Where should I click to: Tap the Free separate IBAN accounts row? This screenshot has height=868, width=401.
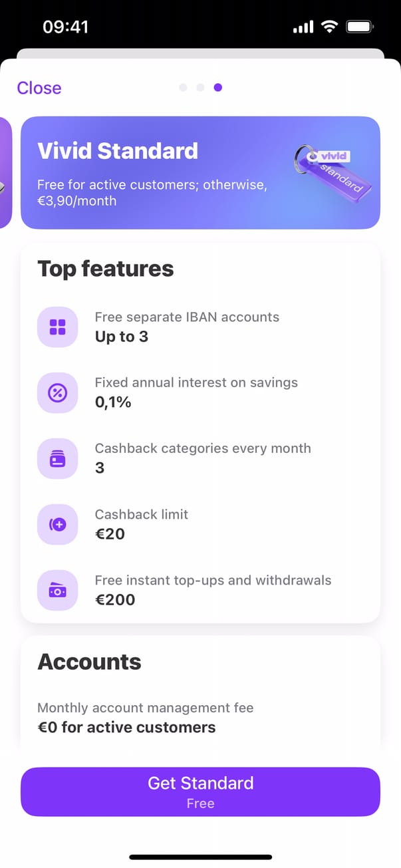200,327
